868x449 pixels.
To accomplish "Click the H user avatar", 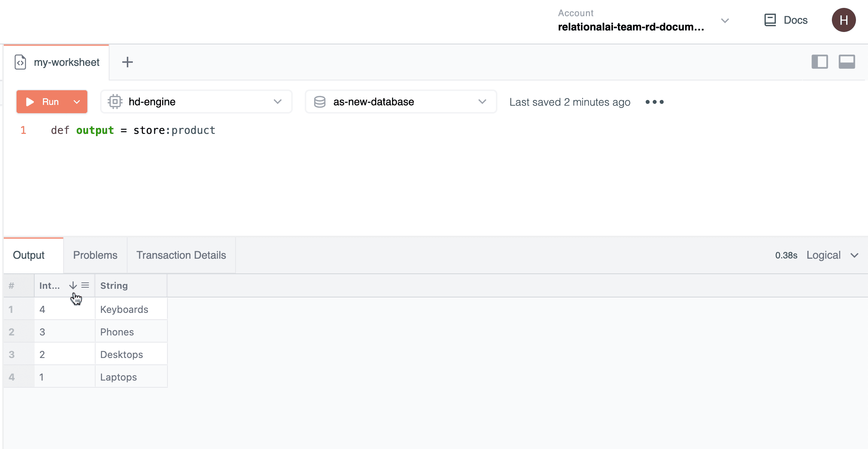I will click(844, 20).
